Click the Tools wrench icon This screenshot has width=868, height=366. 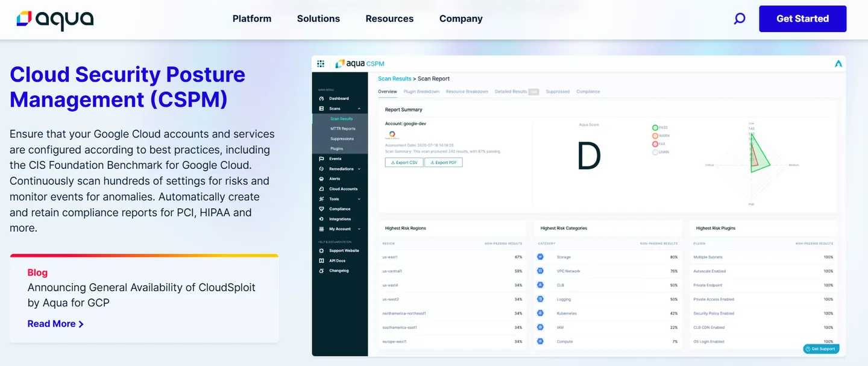pyautogui.click(x=321, y=199)
